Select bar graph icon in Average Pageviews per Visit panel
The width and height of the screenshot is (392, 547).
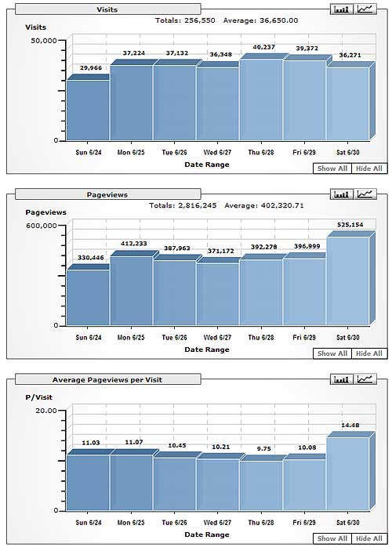pyautogui.click(x=341, y=379)
